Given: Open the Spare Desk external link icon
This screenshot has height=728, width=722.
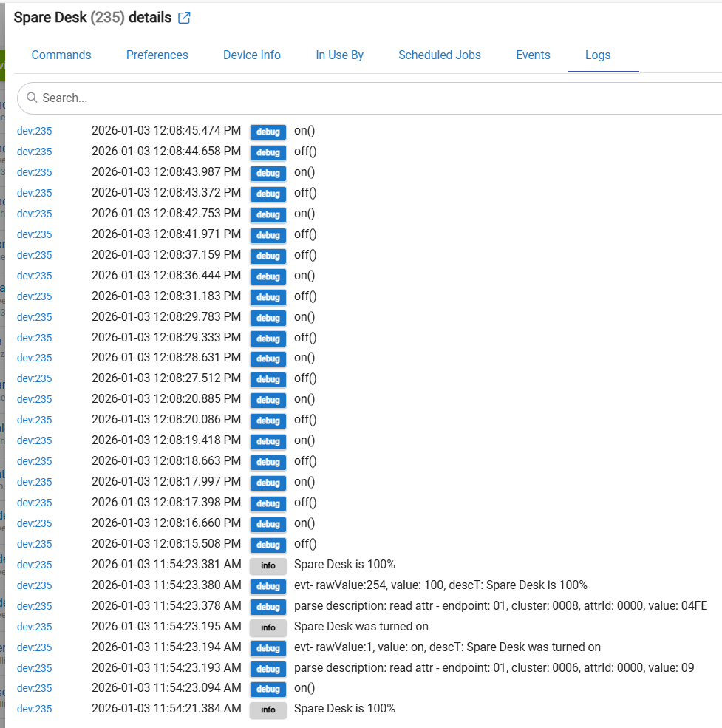Looking at the screenshot, I should point(185,18).
